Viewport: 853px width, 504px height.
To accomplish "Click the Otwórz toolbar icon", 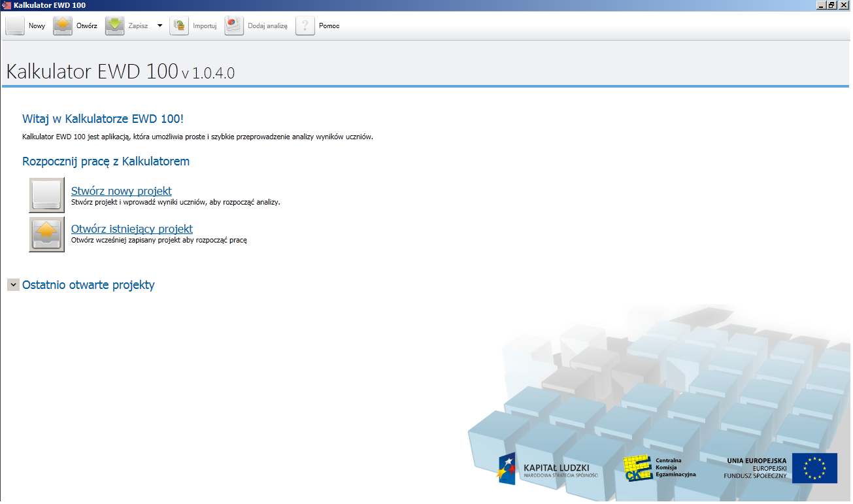I will tap(63, 25).
